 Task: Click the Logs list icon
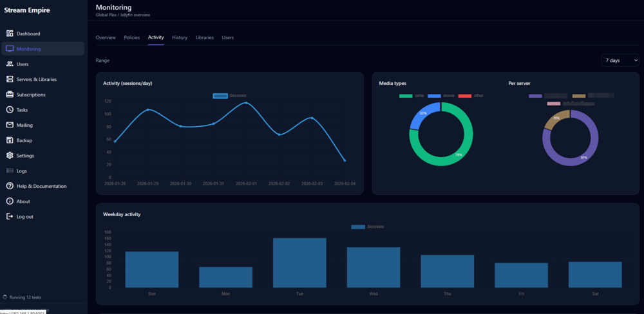pyautogui.click(x=10, y=171)
